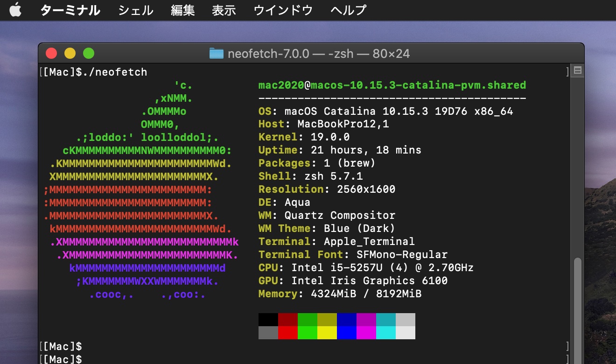616x364 pixels.
Task: Open the ウインドウ menu
Action: (x=283, y=10)
